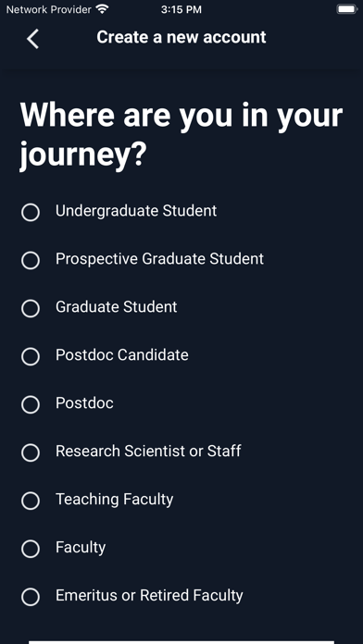Pick the Postdoc radio button
Image resolution: width=363 pixels, height=644 pixels.
[x=31, y=404]
